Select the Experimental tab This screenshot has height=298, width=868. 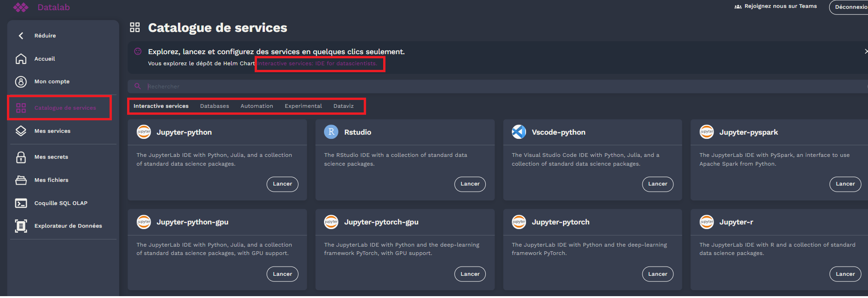click(303, 106)
